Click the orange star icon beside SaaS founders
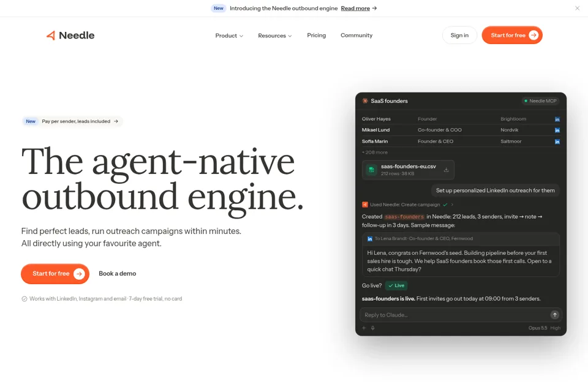This screenshot has width=588, height=392. pyautogui.click(x=365, y=101)
